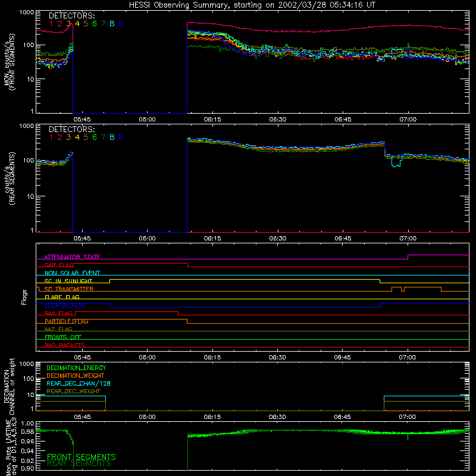Select detector 1 in front segments legend
Viewport: 476px width, 476px height.
tap(51, 24)
